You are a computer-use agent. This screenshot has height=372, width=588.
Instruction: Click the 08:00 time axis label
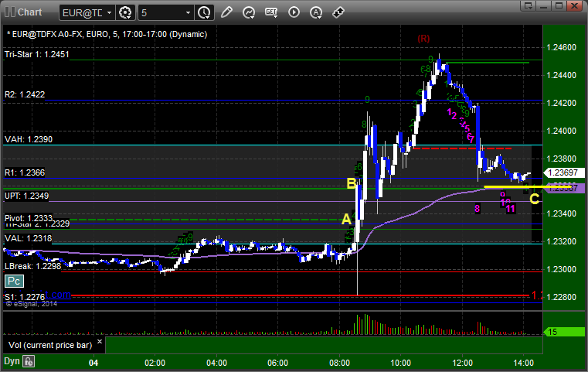339,363
